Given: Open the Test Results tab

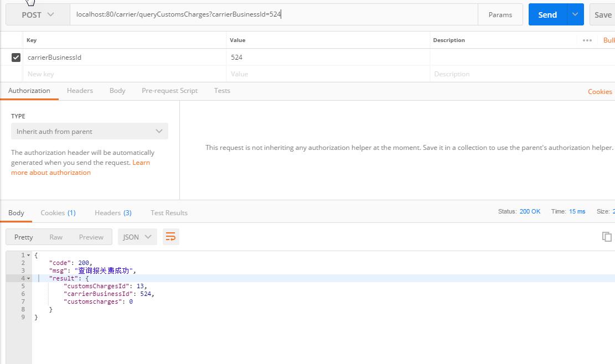Looking at the screenshot, I should coord(169,213).
